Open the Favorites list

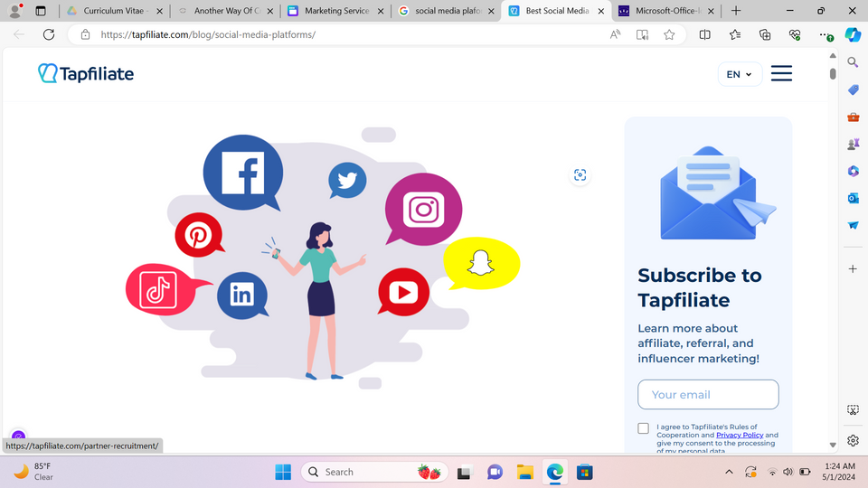pos(734,34)
